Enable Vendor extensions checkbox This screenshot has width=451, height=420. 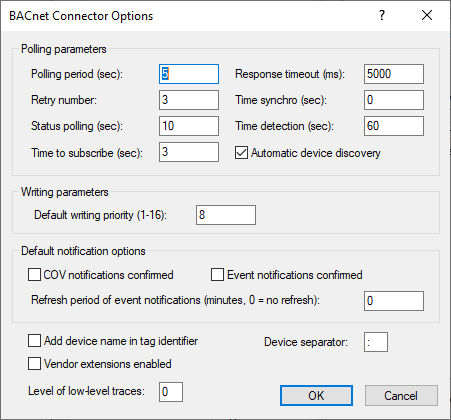point(34,364)
